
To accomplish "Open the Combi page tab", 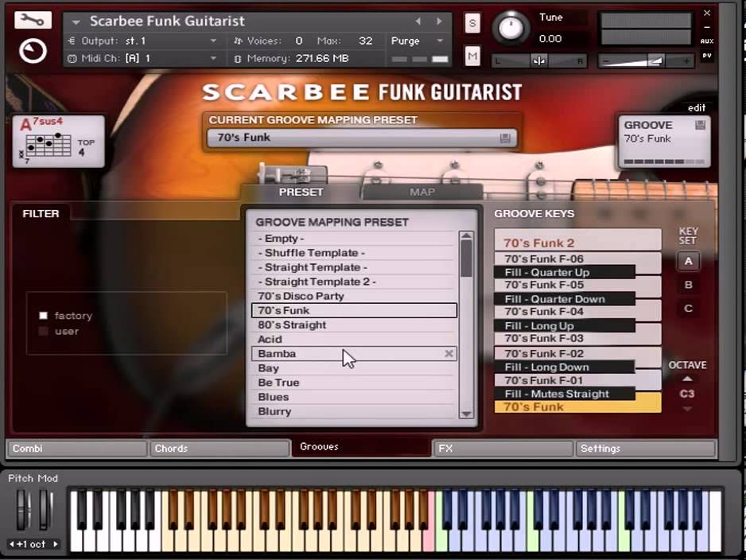I will click(76, 448).
